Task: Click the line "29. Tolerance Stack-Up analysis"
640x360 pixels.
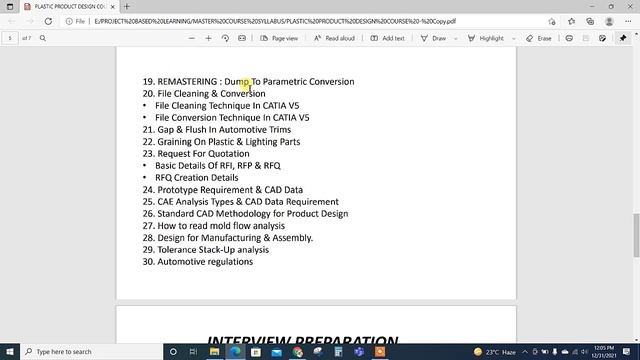Action: point(206,250)
